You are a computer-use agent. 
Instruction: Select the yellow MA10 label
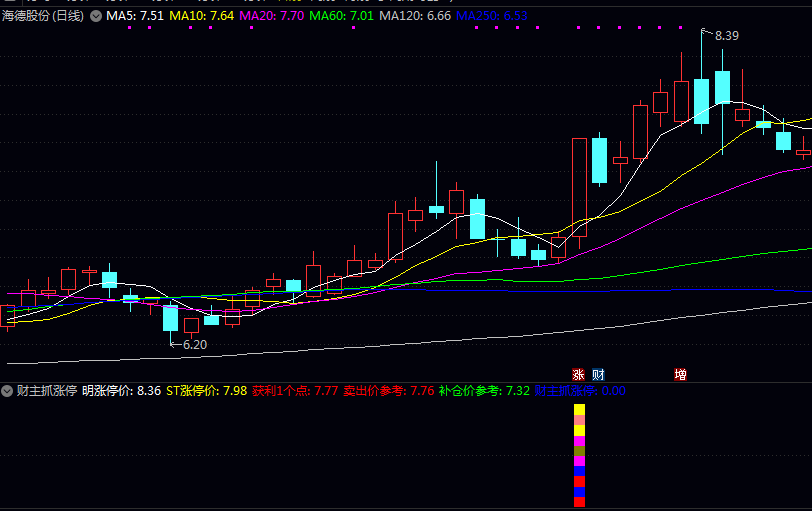coord(202,16)
